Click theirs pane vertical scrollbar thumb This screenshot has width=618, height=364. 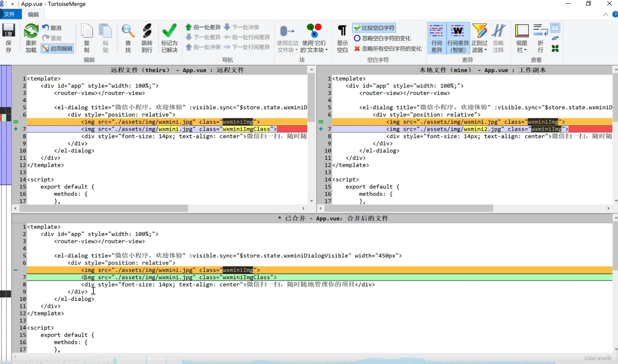311,98
